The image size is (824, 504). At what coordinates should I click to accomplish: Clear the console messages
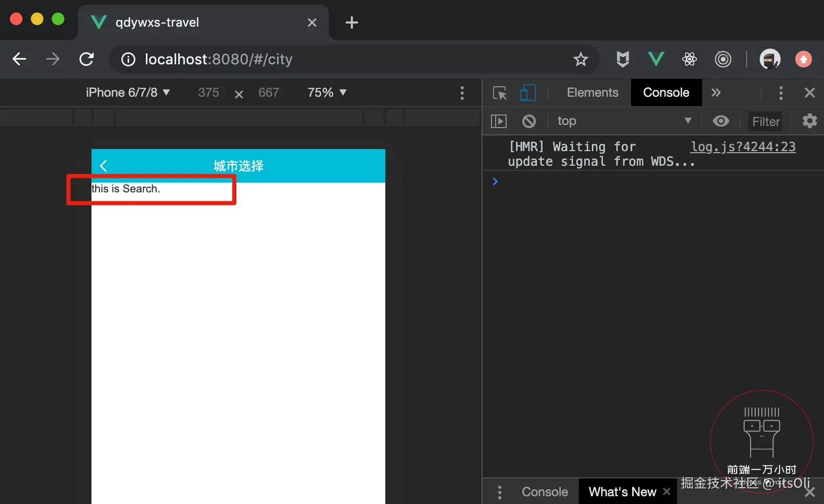coord(529,121)
